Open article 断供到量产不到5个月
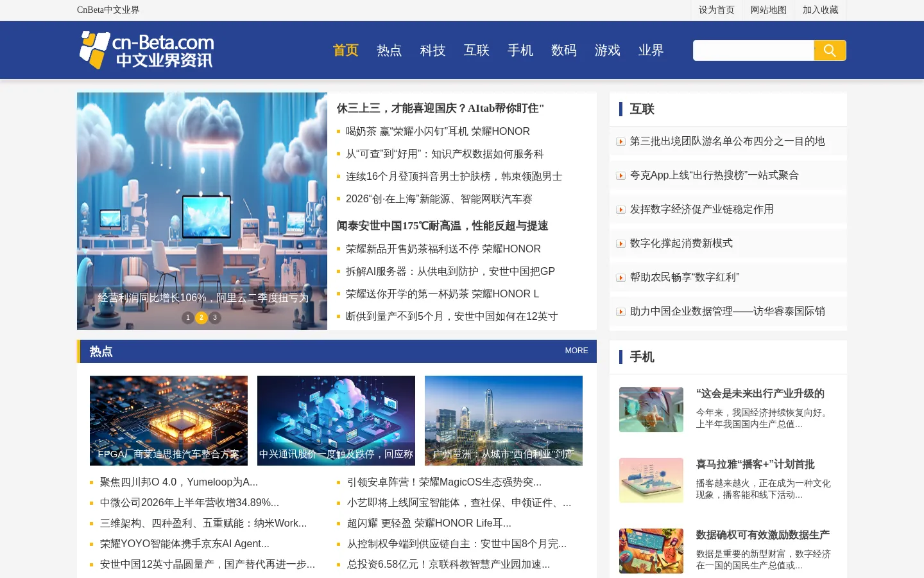924x578 pixels. coord(452,317)
